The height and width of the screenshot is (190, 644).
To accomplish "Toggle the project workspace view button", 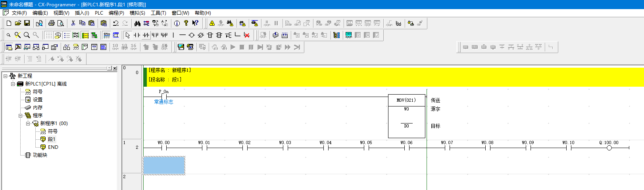I will point(9,47).
